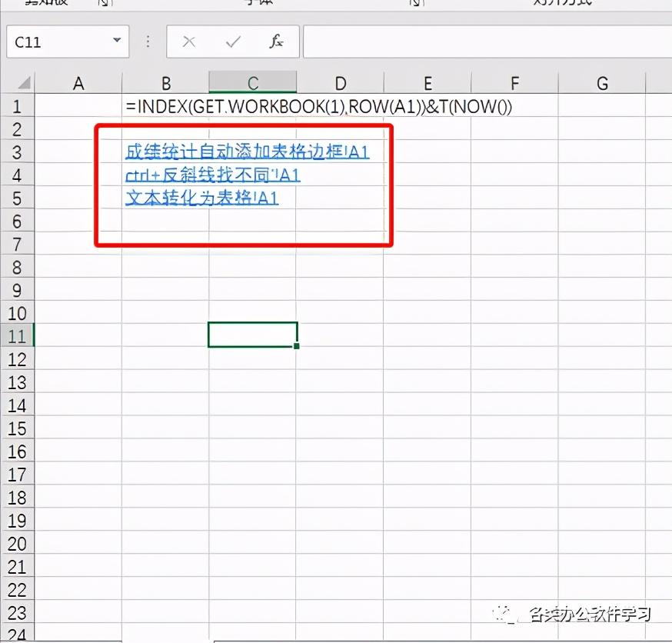Viewport: 672px width, 643px height.
Task: Select column B header
Action: pos(166,83)
